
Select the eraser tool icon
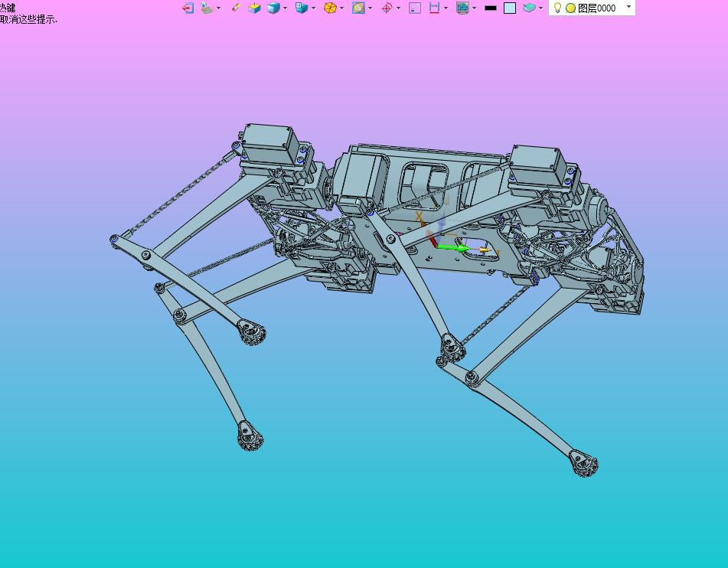click(x=235, y=8)
